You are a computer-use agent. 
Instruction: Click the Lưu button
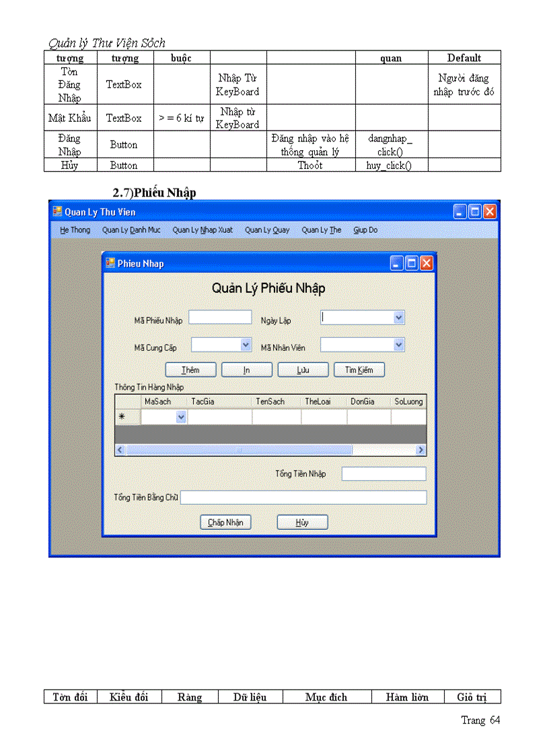point(303,370)
